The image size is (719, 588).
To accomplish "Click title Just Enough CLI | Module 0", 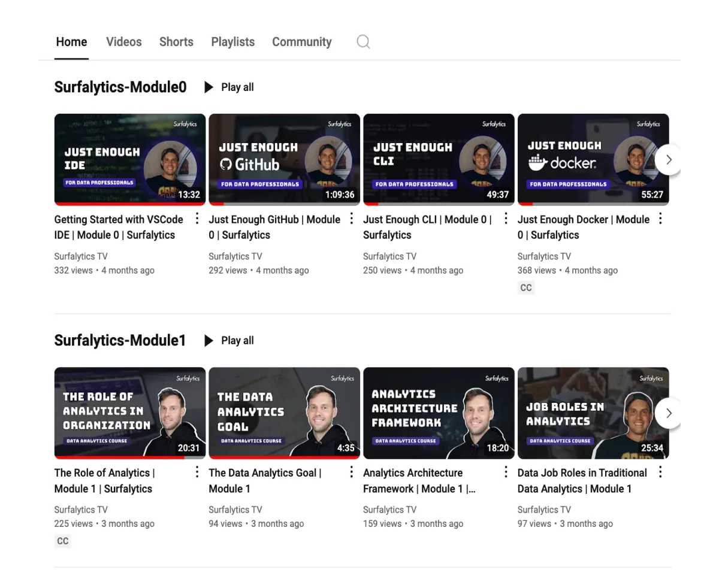I will coord(427,227).
